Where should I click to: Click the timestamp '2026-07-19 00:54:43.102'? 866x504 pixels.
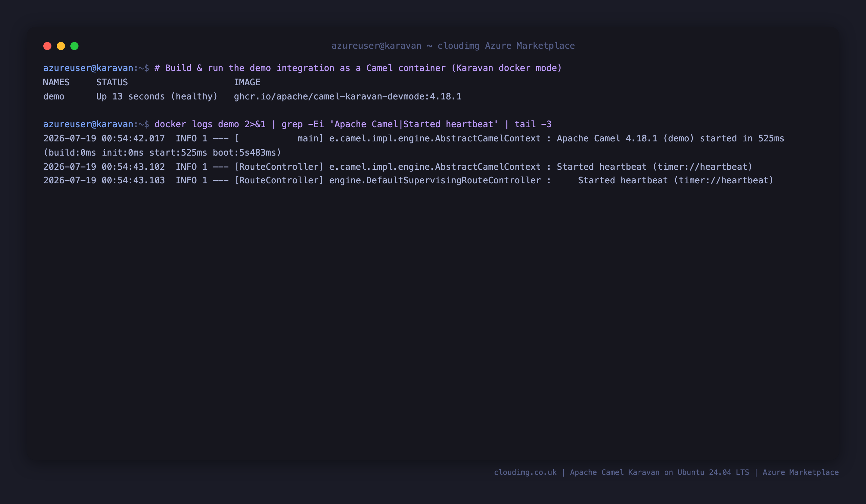[x=104, y=167]
